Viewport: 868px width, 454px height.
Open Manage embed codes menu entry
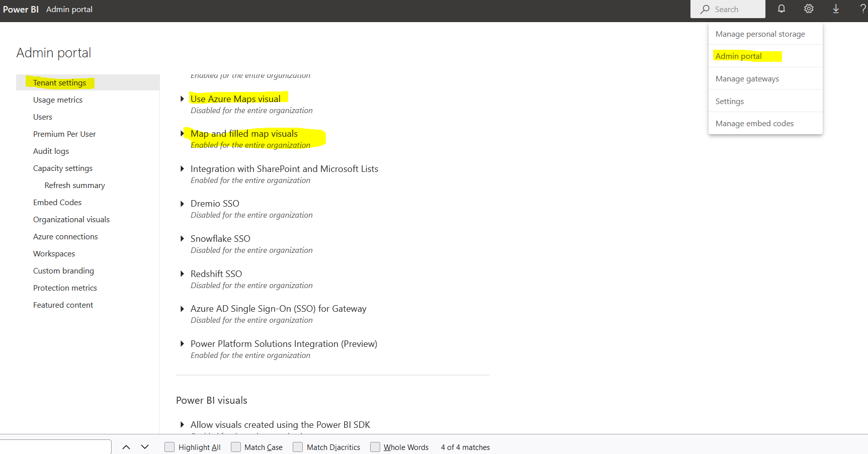coord(765,123)
